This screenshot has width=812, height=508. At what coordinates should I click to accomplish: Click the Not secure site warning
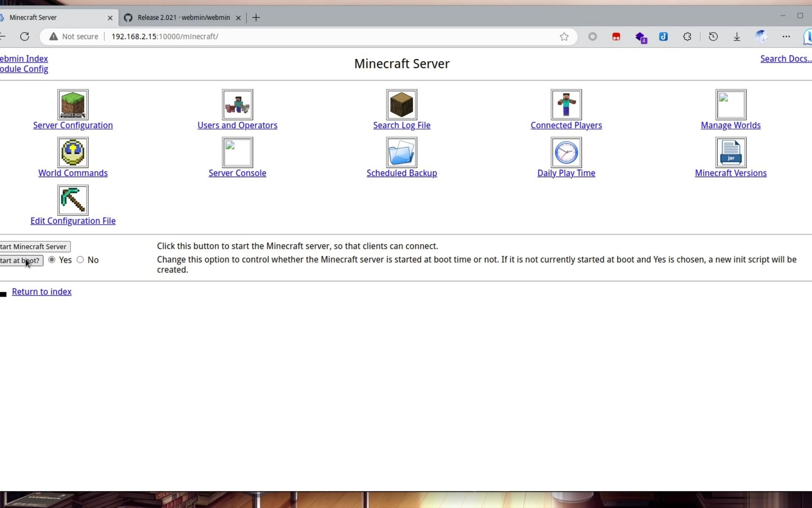(74, 36)
